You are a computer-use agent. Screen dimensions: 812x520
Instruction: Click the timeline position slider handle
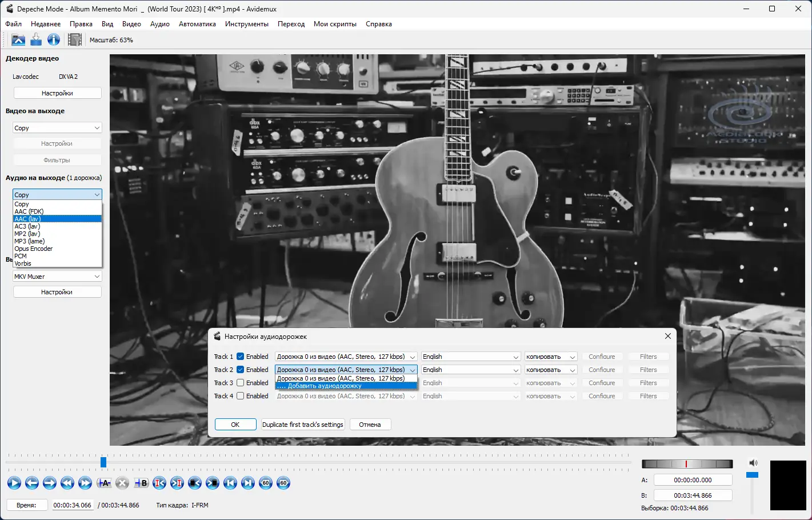(x=103, y=462)
